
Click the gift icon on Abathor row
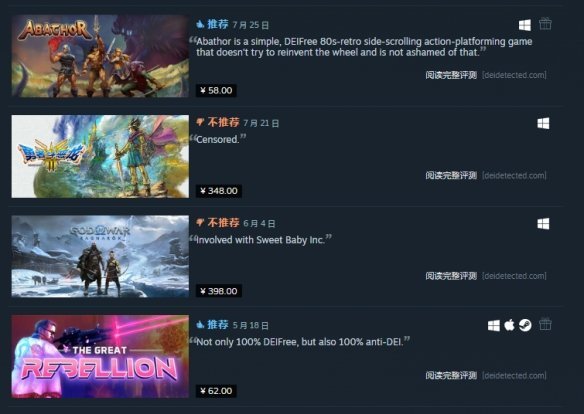click(x=545, y=24)
